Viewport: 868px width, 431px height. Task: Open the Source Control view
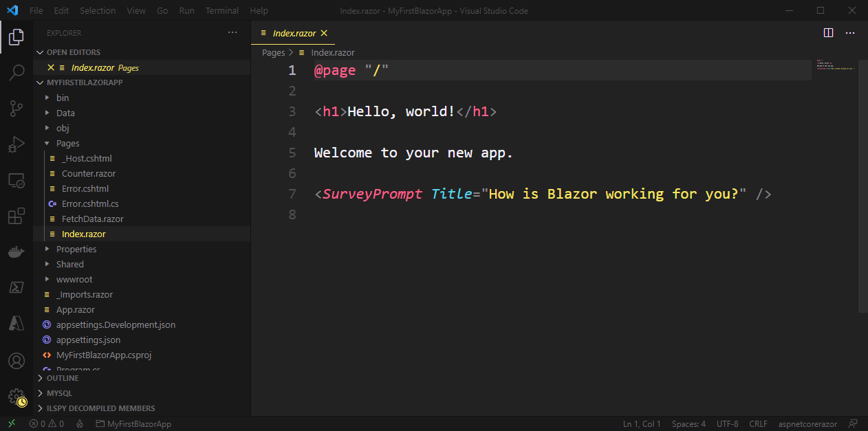pyautogui.click(x=17, y=108)
